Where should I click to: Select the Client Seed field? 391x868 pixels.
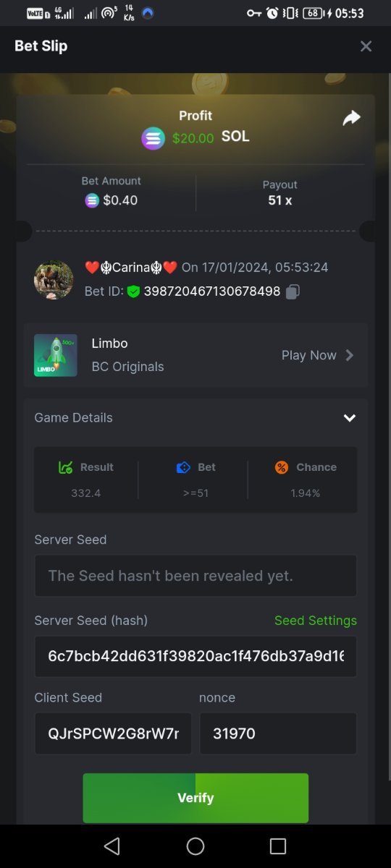(x=113, y=733)
